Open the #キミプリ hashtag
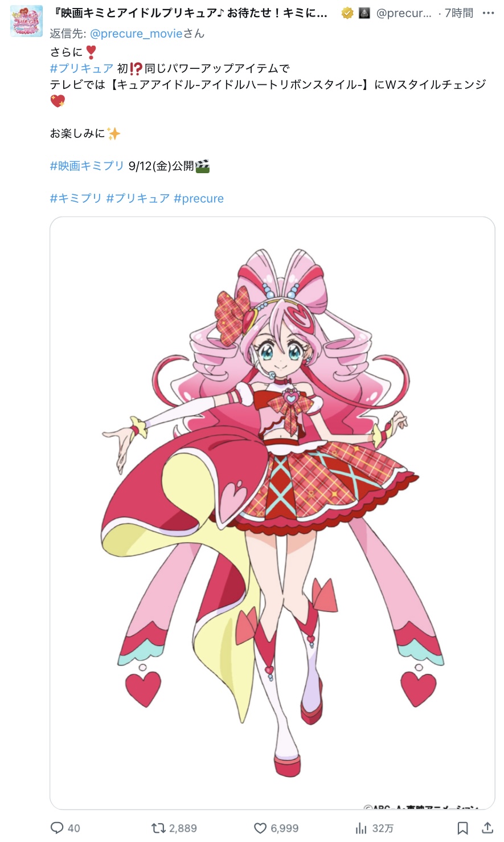504x842 pixels. coord(76,198)
